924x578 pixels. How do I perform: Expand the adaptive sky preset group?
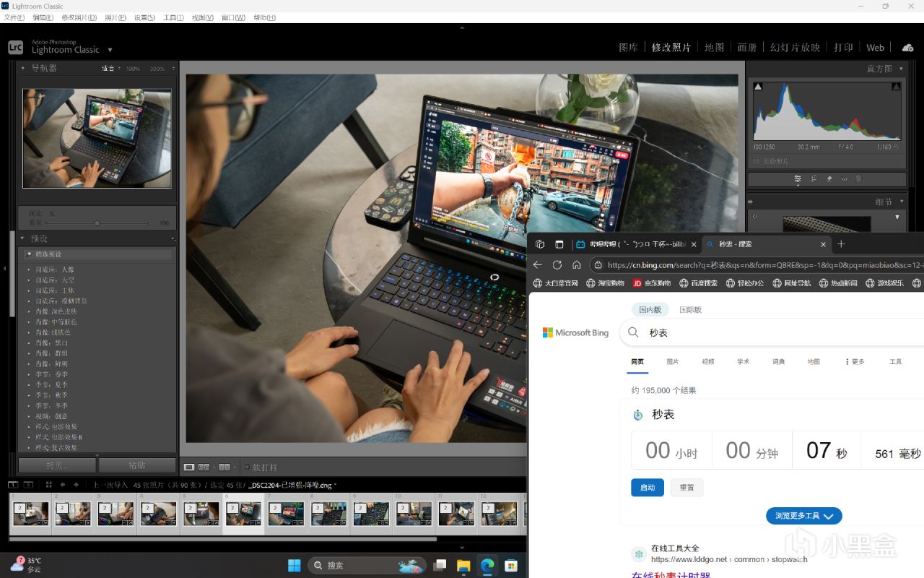30,280
